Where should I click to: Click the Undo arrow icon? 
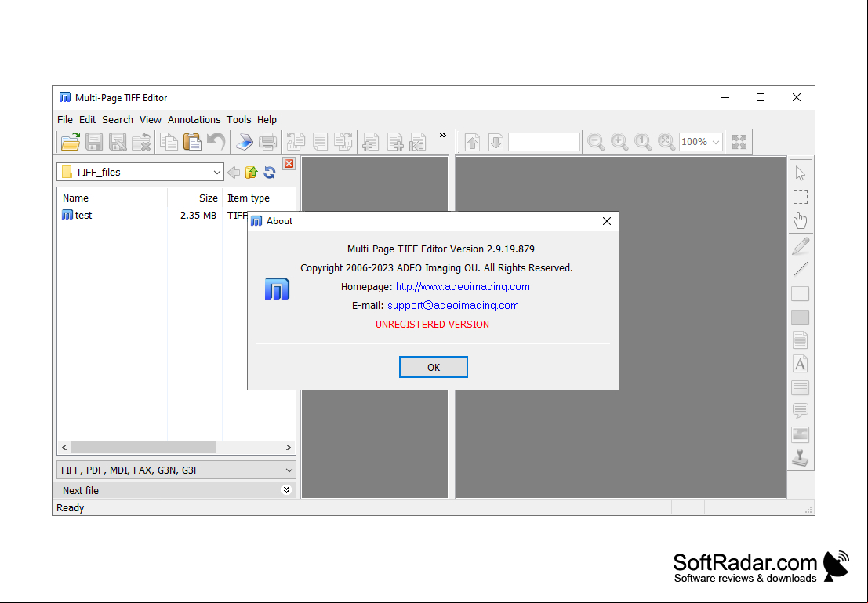point(216,142)
